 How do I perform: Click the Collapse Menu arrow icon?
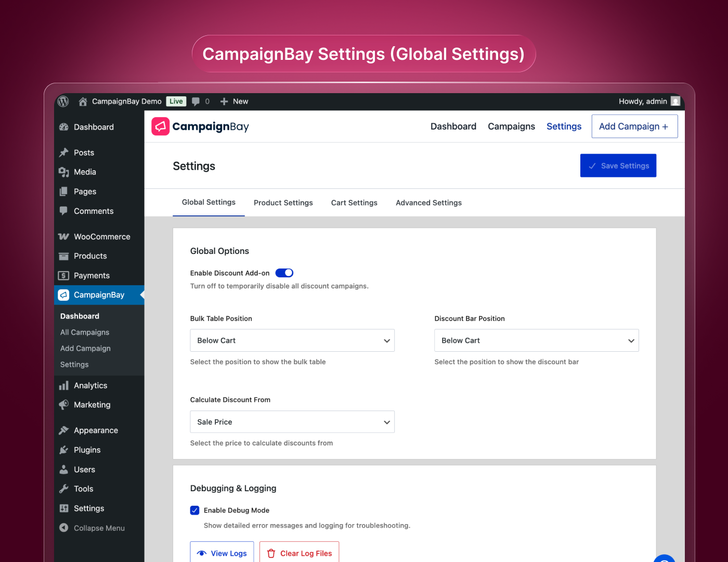pos(64,528)
